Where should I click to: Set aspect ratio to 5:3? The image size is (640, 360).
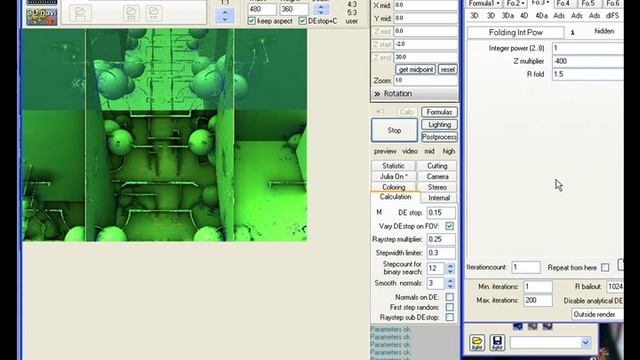point(352,13)
